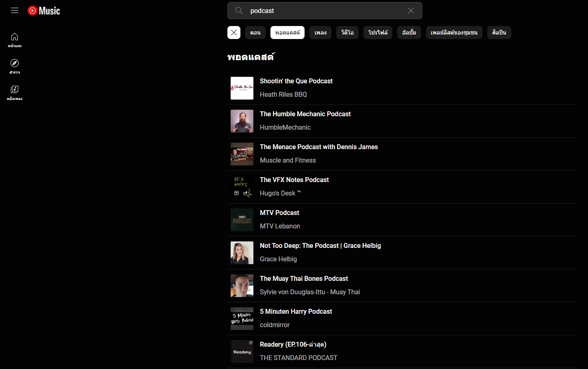This screenshot has width=588, height=369.
Task: Open the hamburger guide menu
Action: point(15,11)
